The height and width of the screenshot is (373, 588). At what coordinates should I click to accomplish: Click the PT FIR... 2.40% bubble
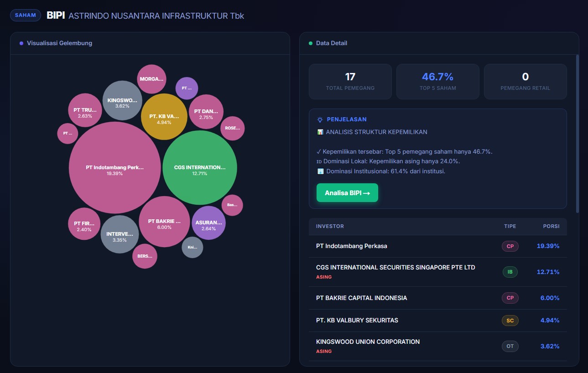tap(84, 224)
